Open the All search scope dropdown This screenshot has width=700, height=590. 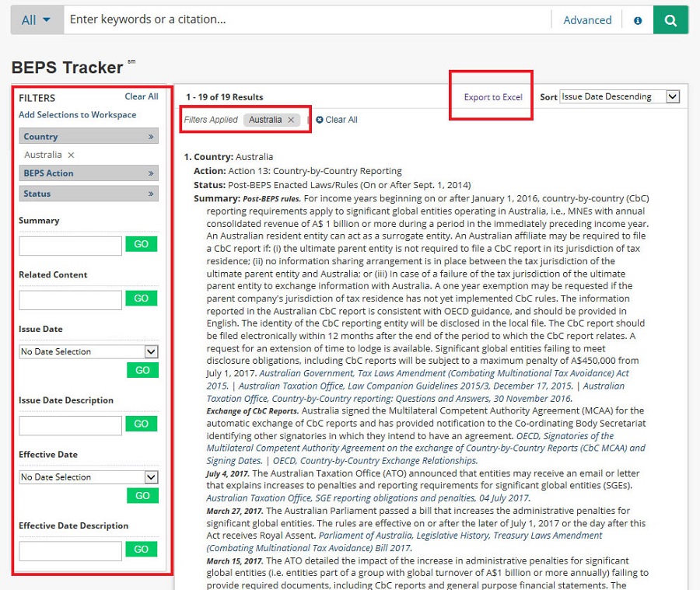click(x=36, y=20)
